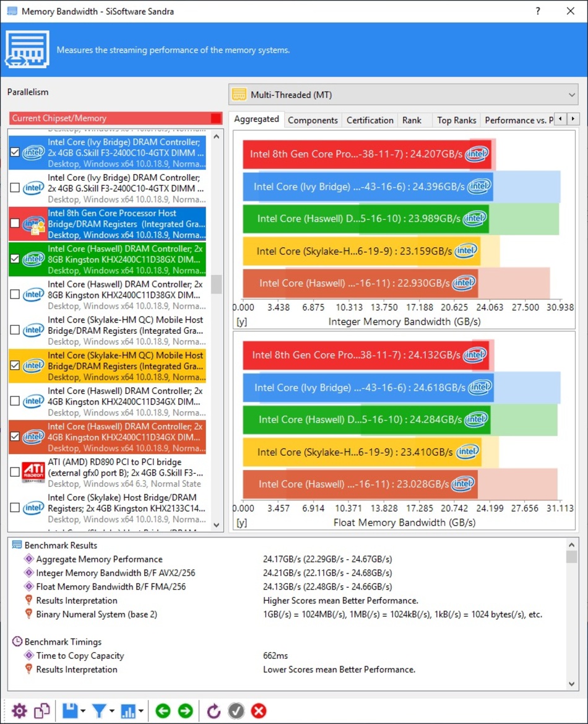Click the Benchmark Results section icon
This screenshot has width=588, height=724.
click(17, 545)
